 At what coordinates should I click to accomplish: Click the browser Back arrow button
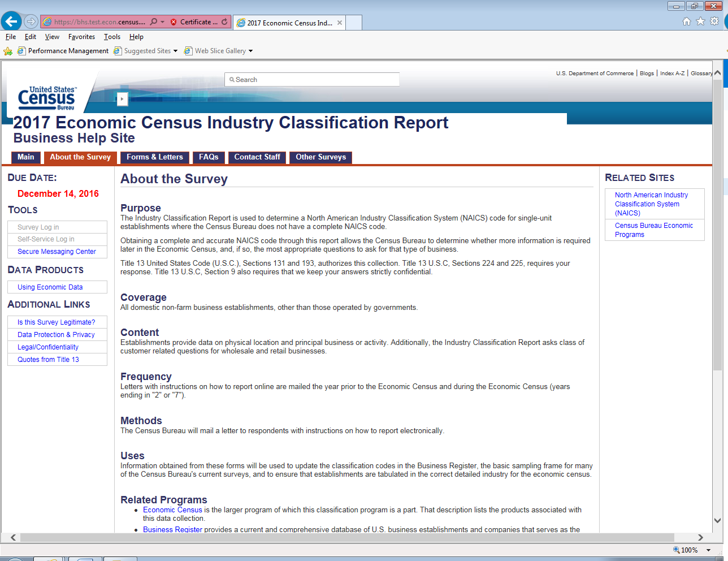pyautogui.click(x=11, y=21)
